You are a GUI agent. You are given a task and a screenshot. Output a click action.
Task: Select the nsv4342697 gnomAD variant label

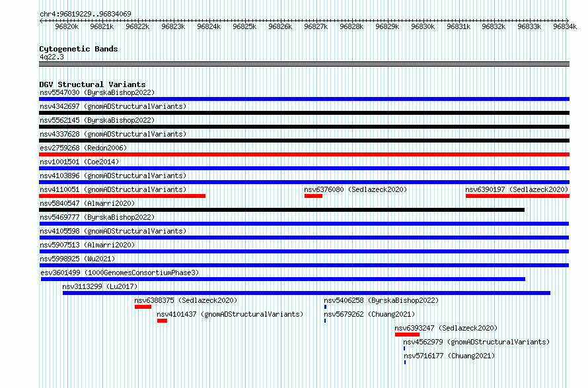pyautogui.click(x=113, y=106)
